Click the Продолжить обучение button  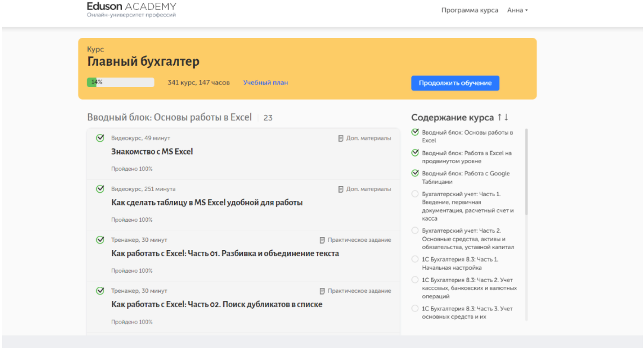(455, 83)
